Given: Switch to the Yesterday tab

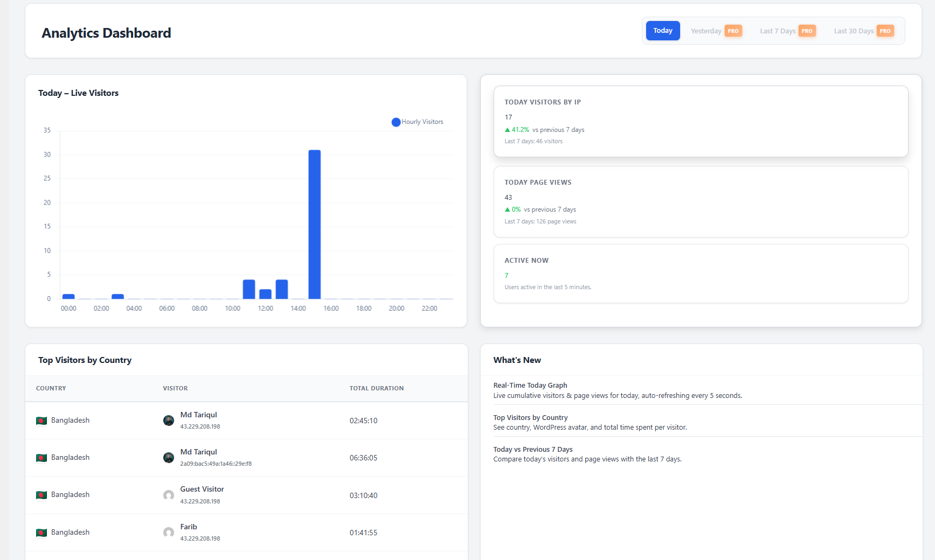Looking at the screenshot, I should (705, 31).
